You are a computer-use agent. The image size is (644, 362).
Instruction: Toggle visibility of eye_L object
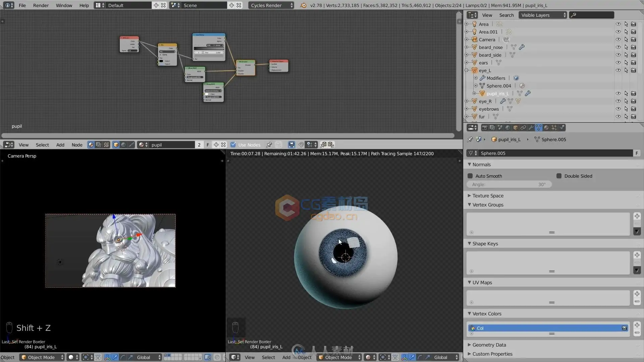coord(618,70)
